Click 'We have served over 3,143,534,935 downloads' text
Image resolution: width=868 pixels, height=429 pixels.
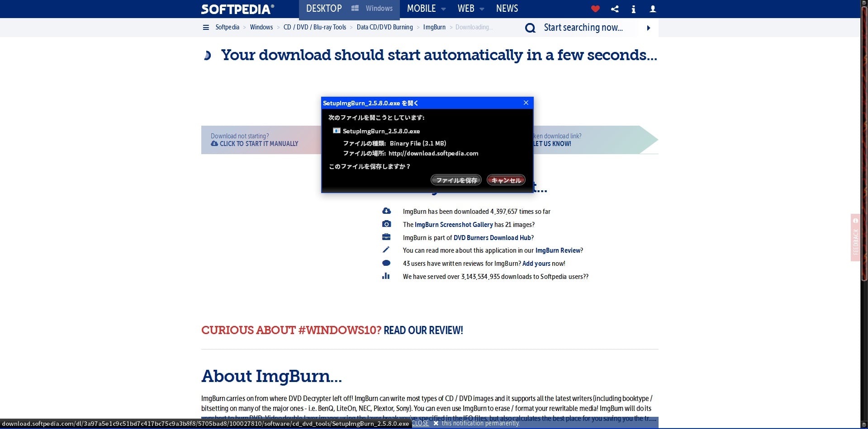(x=496, y=276)
